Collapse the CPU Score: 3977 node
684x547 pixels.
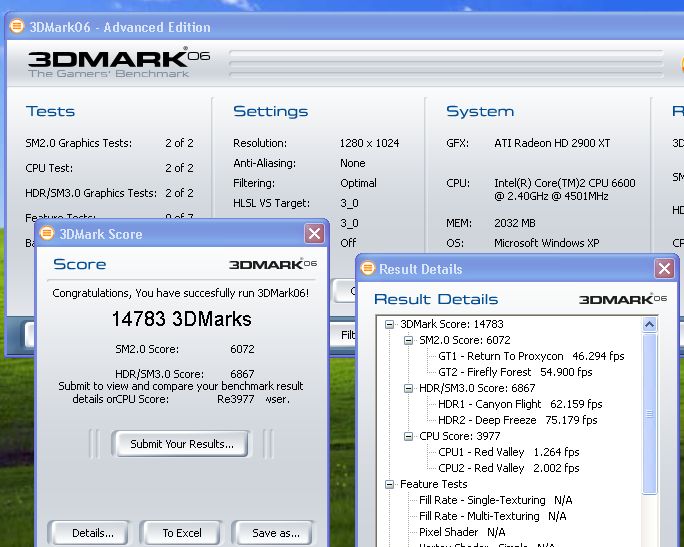point(408,436)
